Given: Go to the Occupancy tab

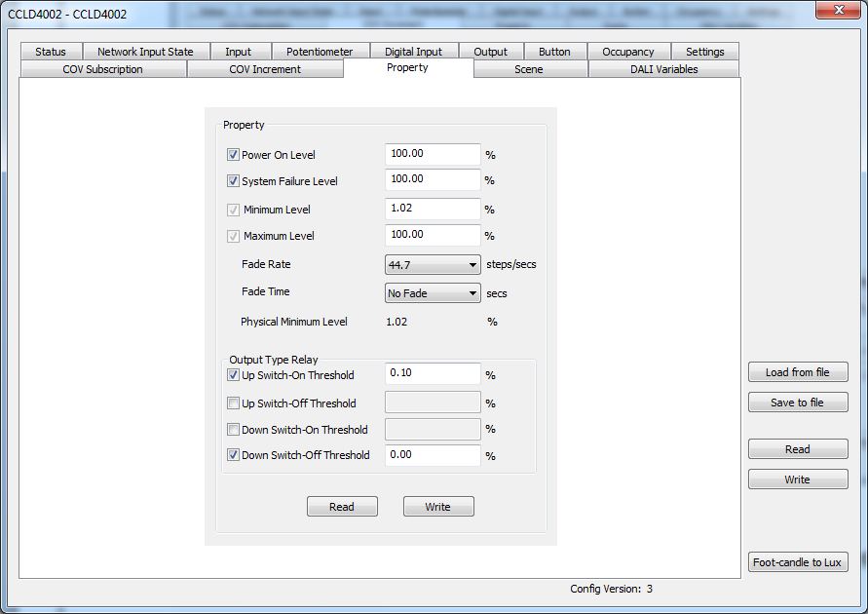Looking at the screenshot, I should click(x=628, y=52).
